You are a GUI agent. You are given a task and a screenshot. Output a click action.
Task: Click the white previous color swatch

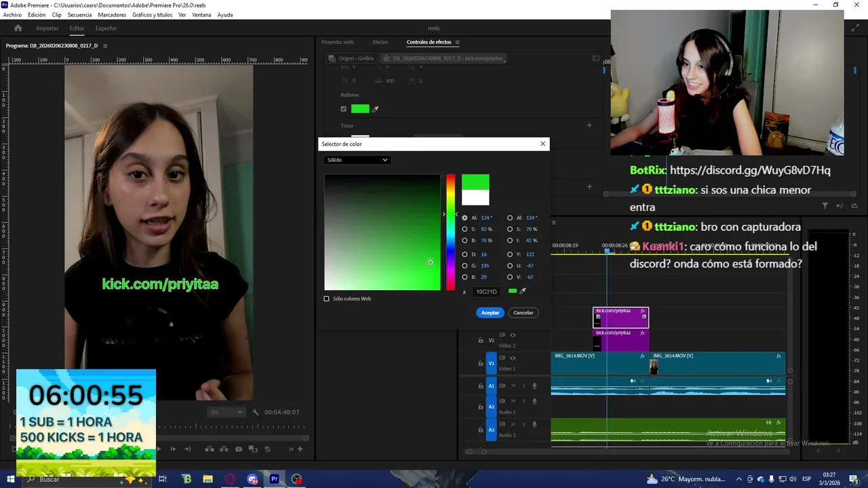475,197
